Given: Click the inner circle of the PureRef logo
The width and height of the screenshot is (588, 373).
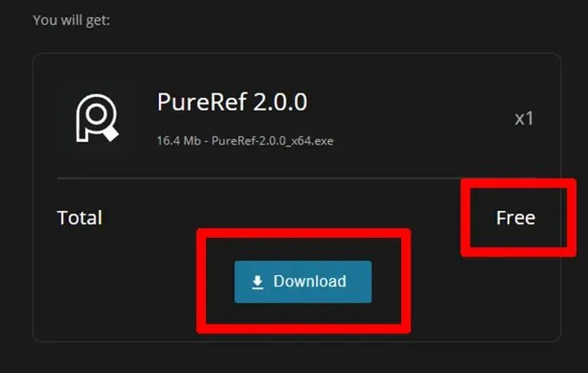Looking at the screenshot, I should coord(97,114).
